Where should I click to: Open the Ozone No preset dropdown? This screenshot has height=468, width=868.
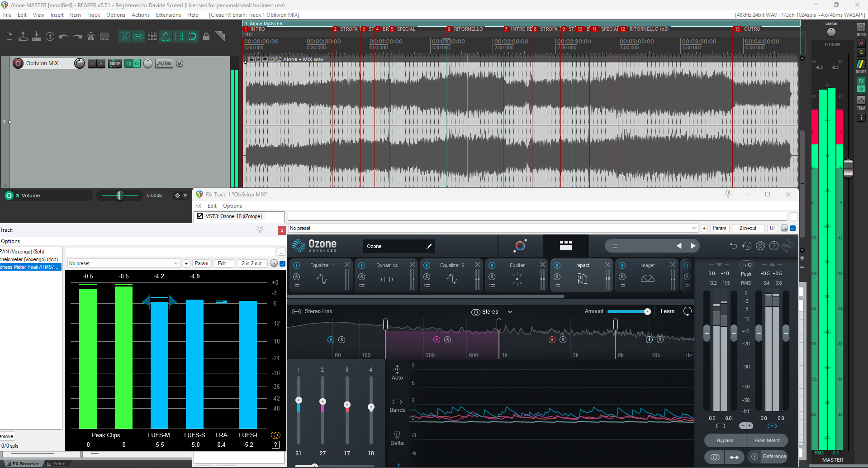pos(493,228)
